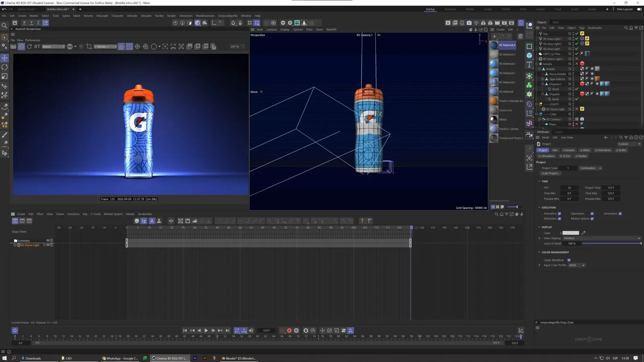Toggle the green check of LKP3 Cyc Plus

click(577, 53)
